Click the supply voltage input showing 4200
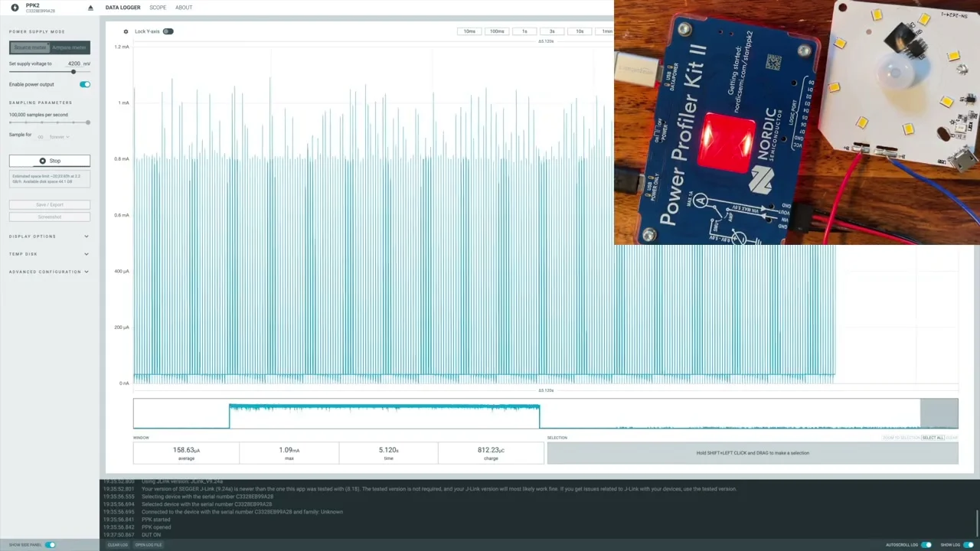Screen dimensions: 980x551 click(x=74, y=64)
